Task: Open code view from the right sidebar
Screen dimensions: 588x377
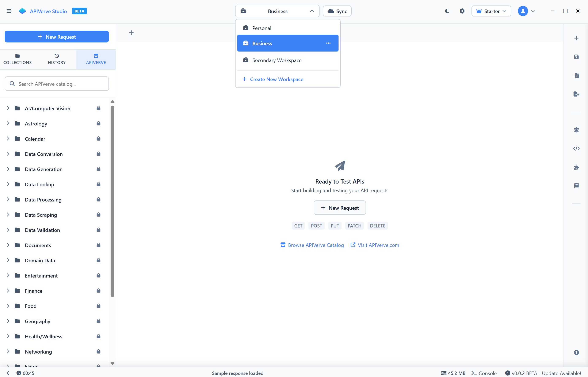Action: [577, 148]
